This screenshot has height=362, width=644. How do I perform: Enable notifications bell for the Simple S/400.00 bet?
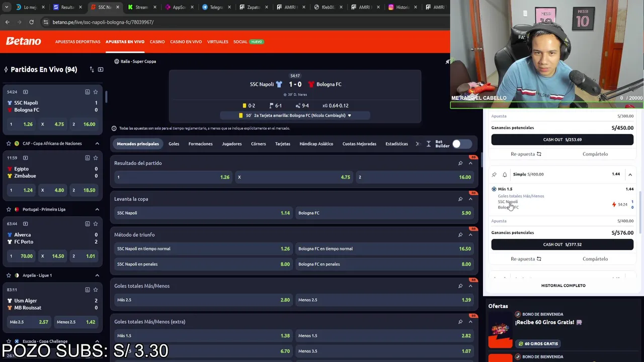[505, 174]
